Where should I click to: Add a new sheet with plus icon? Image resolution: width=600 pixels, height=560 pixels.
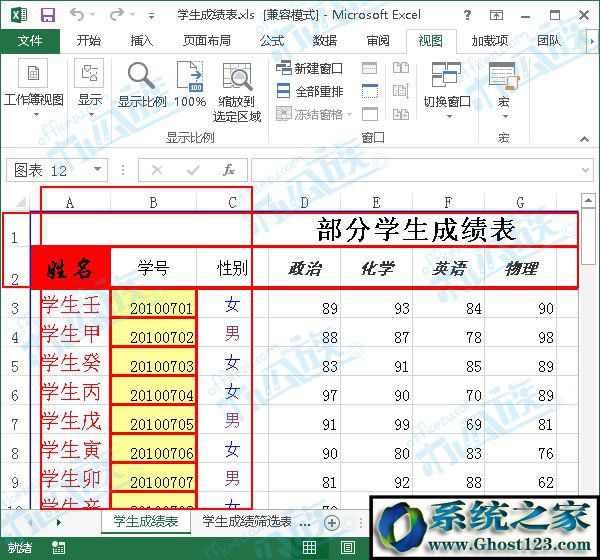coord(332,522)
